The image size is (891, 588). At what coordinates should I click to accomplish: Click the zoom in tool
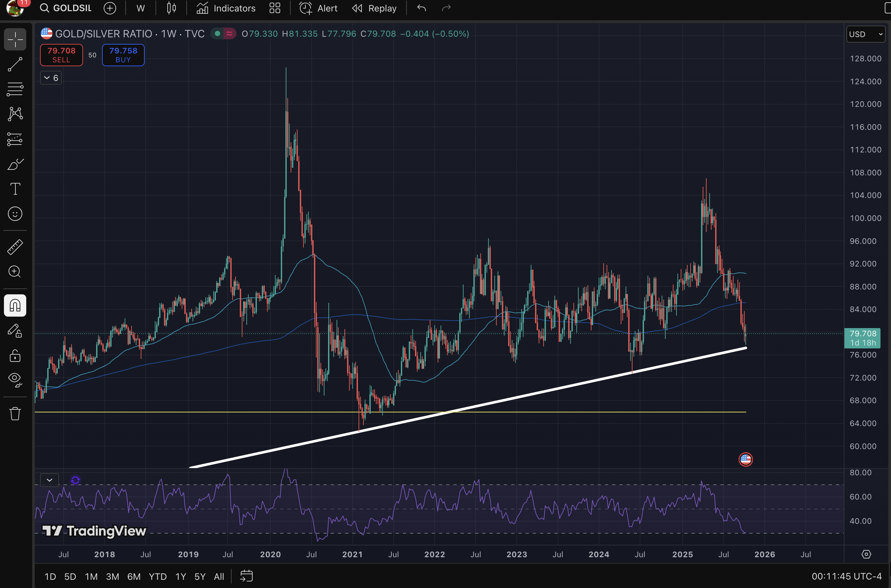click(15, 271)
